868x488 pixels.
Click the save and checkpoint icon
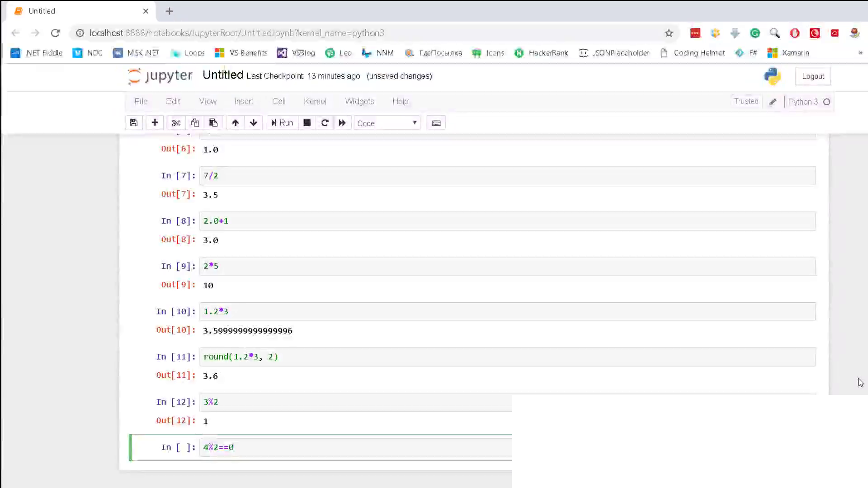point(134,123)
